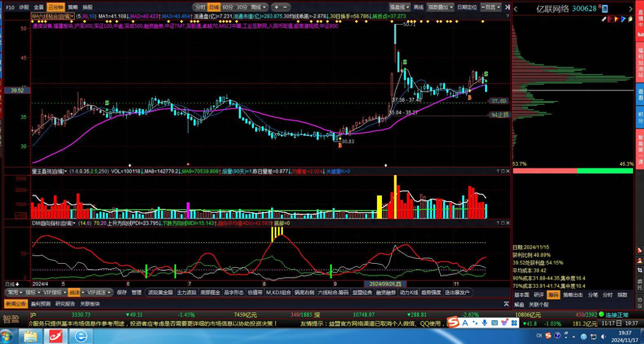Switch to 全景 panorama view
644x344 pixels.
click(x=39, y=7)
